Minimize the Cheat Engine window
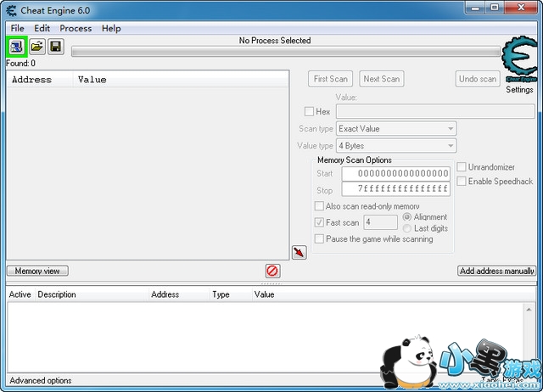 click(475, 8)
